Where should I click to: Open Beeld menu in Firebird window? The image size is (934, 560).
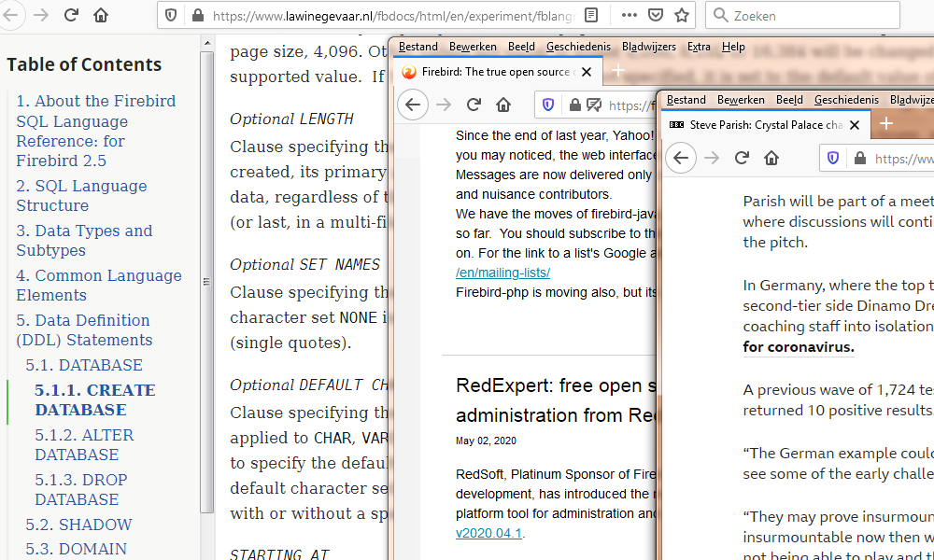(521, 47)
